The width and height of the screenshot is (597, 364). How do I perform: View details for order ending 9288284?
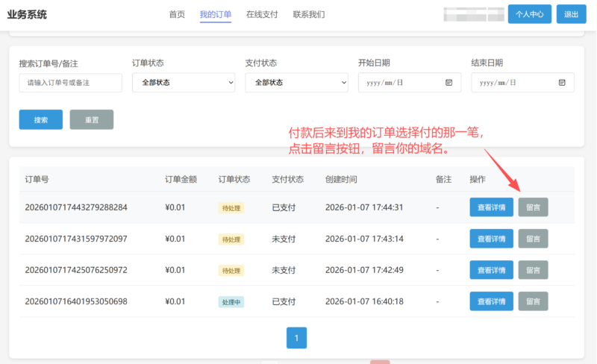click(x=491, y=207)
